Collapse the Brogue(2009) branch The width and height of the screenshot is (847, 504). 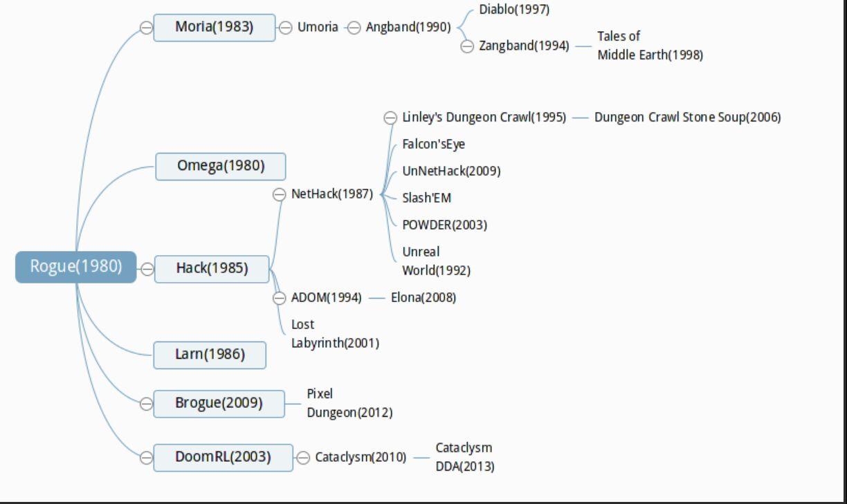click(146, 404)
